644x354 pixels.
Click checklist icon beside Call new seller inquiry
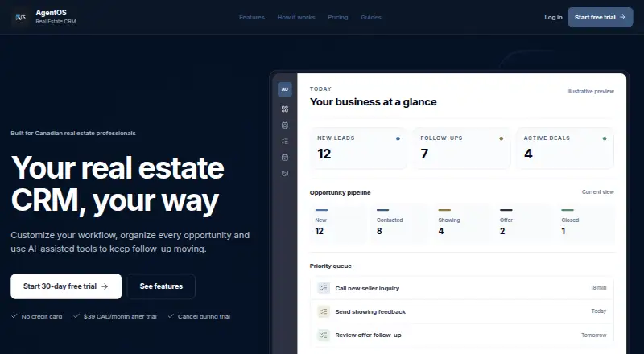[324, 288]
